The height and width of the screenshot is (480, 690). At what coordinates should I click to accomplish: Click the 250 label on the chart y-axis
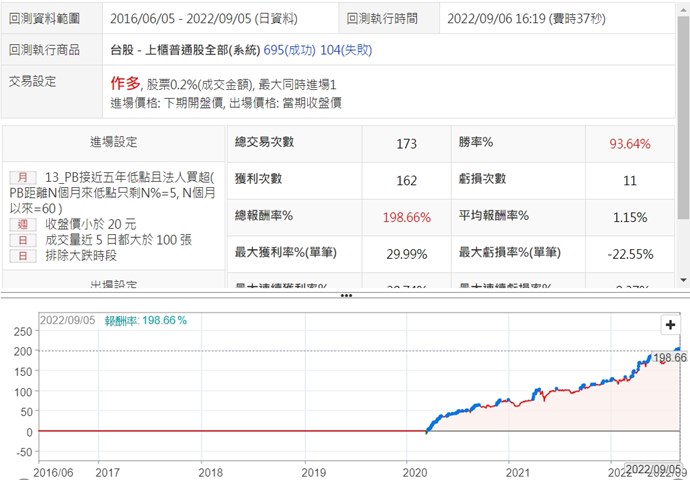(x=23, y=332)
